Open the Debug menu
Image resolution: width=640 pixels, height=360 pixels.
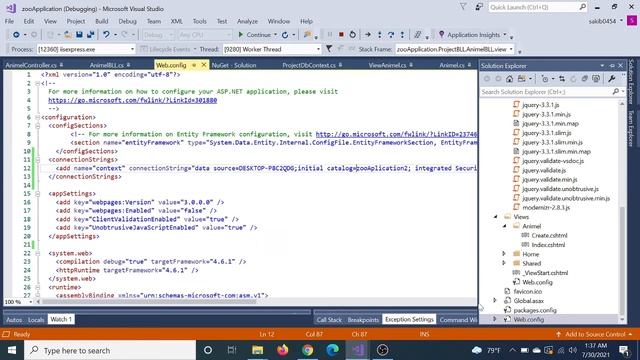[x=127, y=21]
